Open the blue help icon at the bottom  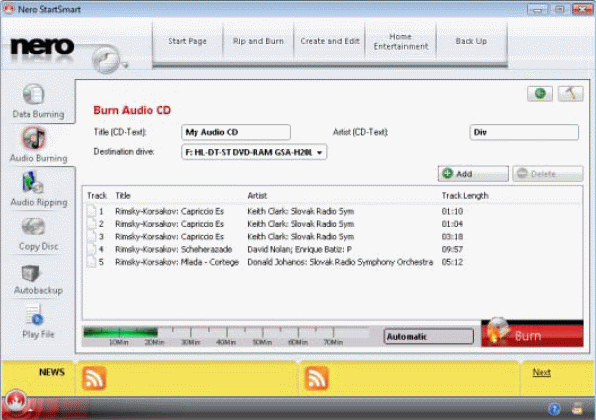pyautogui.click(x=554, y=409)
